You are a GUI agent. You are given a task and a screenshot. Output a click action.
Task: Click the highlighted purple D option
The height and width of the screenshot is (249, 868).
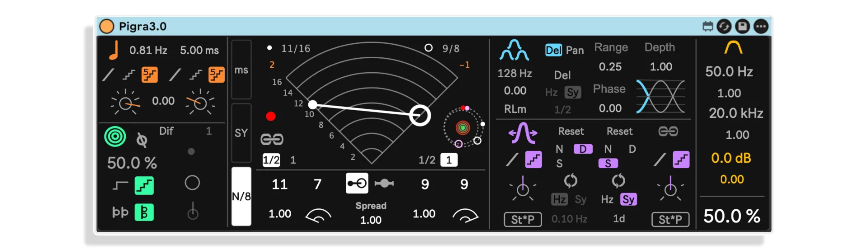pyautogui.click(x=583, y=149)
